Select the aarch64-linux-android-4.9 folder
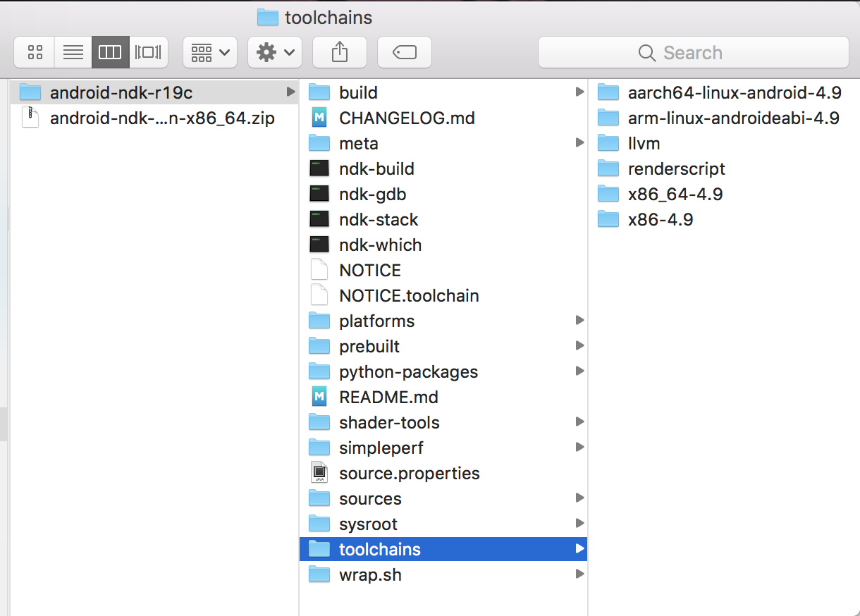 pyautogui.click(x=705, y=92)
